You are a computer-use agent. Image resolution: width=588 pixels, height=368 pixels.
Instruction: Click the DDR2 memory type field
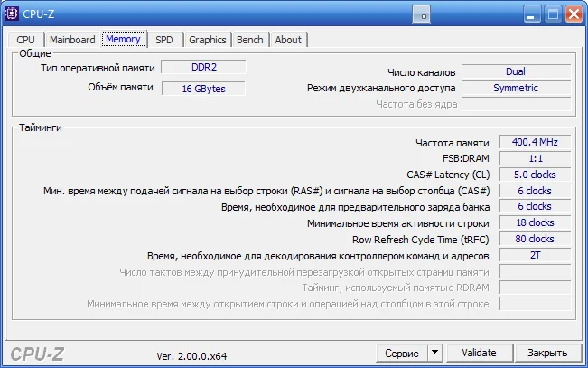coord(203,67)
